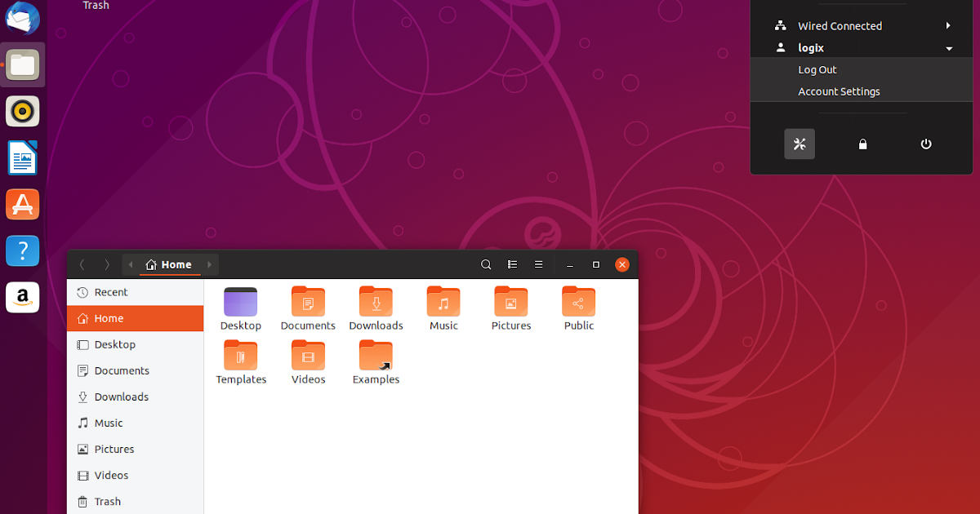
Task: Open system Settings from the status menu
Action: click(x=800, y=144)
